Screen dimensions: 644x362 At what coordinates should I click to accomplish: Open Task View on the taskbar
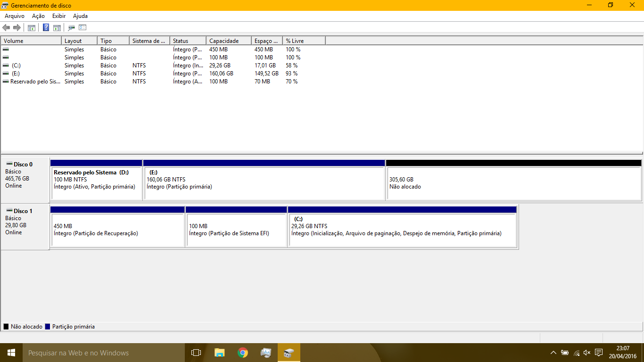[x=196, y=353]
